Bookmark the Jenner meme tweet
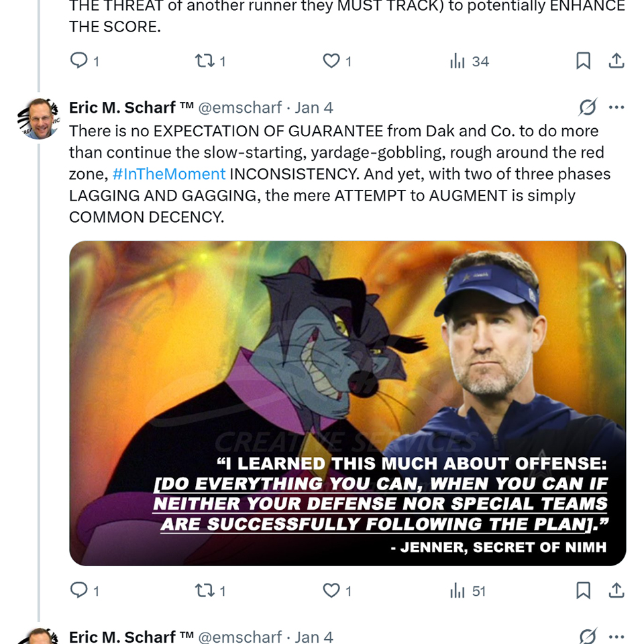The image size is (644, 644). point(584,590)
